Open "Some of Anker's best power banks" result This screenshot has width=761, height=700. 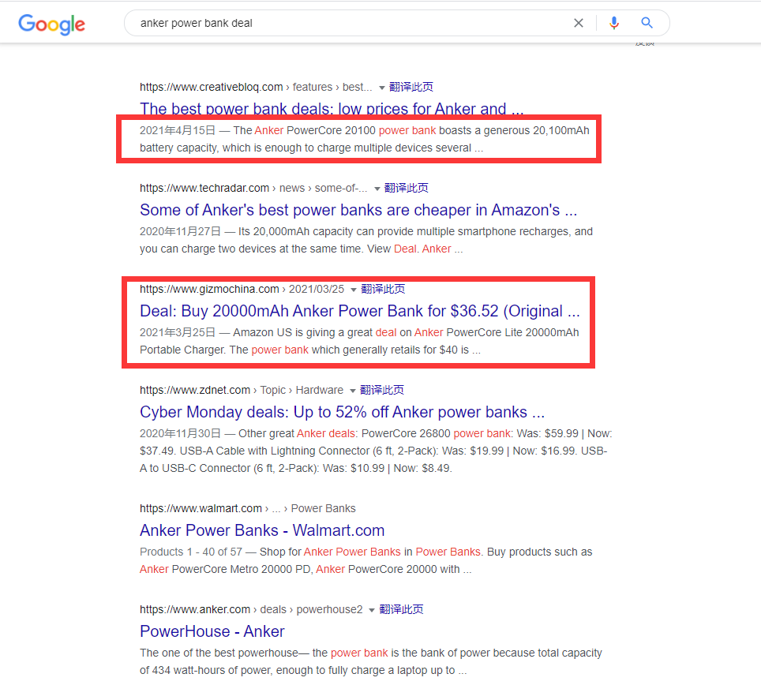pos(358,210)
